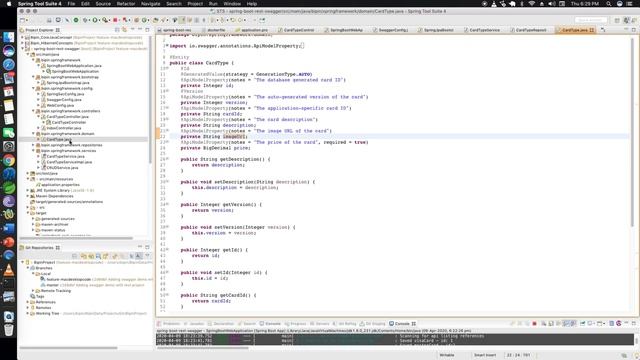
Task: Select the Console tab in bottom panel
Action: [402, 324]
